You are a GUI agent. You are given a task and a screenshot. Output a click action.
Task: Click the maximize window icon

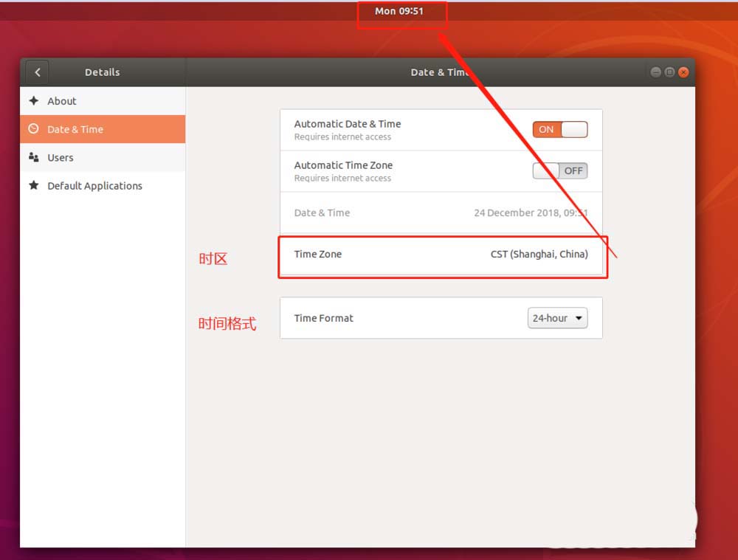pyautogui.click(x=669, y=72)
